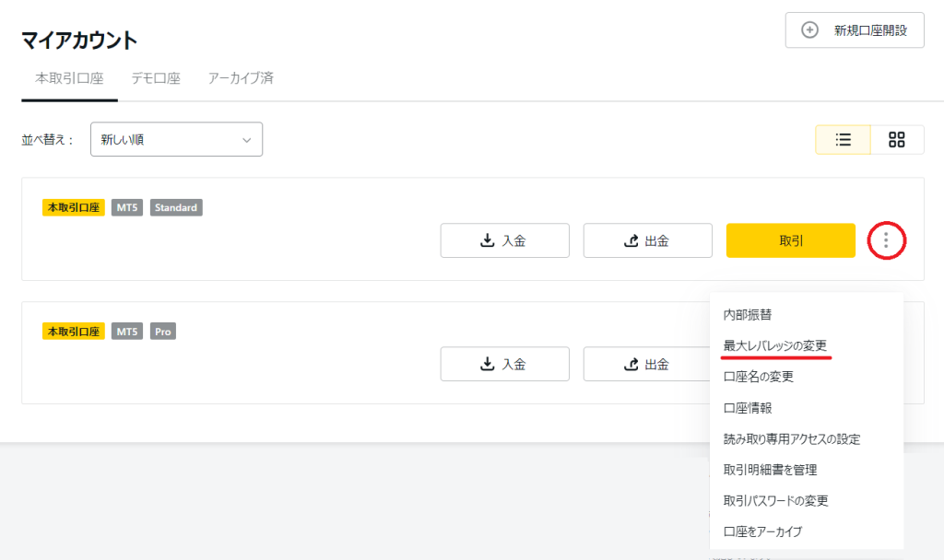
Task: Select 最大レバレッジの変更 menu item
Action: [775, 345]
